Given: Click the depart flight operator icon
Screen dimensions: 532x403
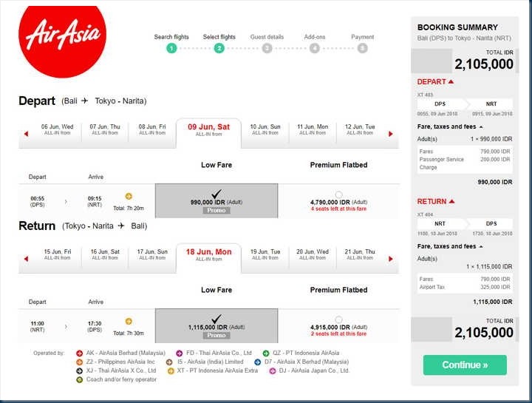Looking at the screenshot, I should coord(129,197).
